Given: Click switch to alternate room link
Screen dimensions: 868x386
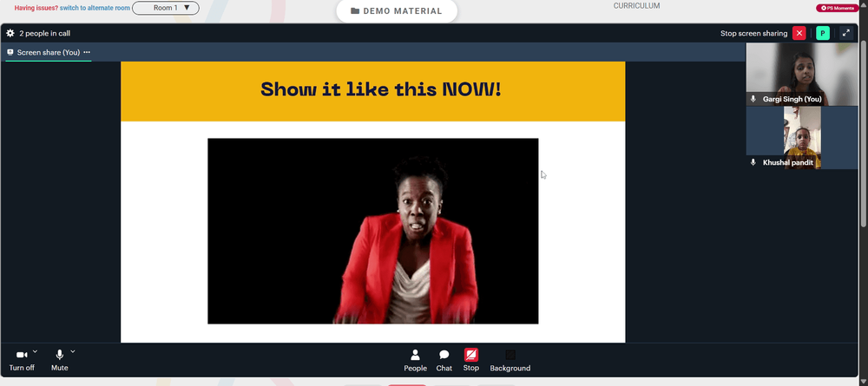Looking at the screenshot, I should [95, 9].
